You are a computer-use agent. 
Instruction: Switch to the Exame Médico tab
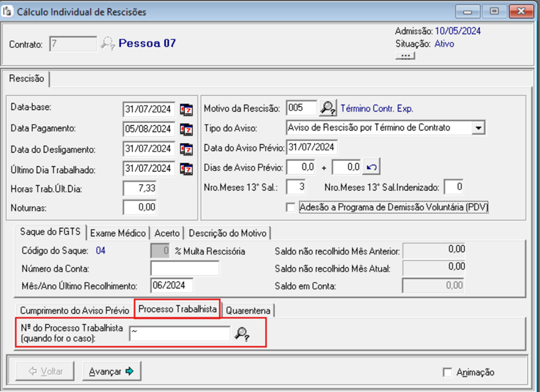tap(118, 233)
